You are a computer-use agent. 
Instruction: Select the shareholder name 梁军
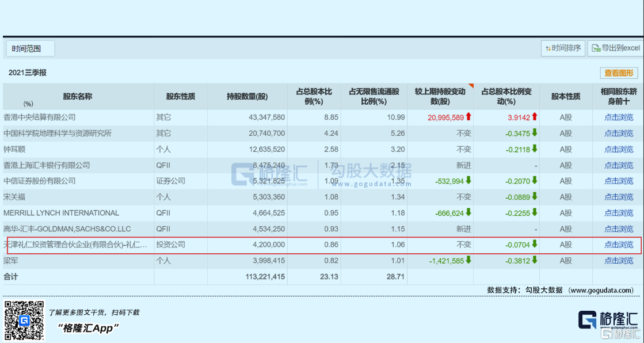coord(11,261)
